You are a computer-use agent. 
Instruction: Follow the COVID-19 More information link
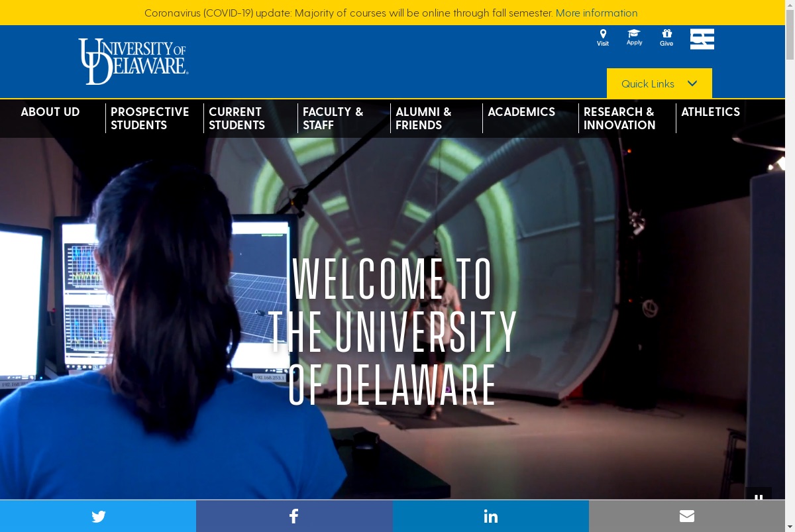tap(597, 13)
